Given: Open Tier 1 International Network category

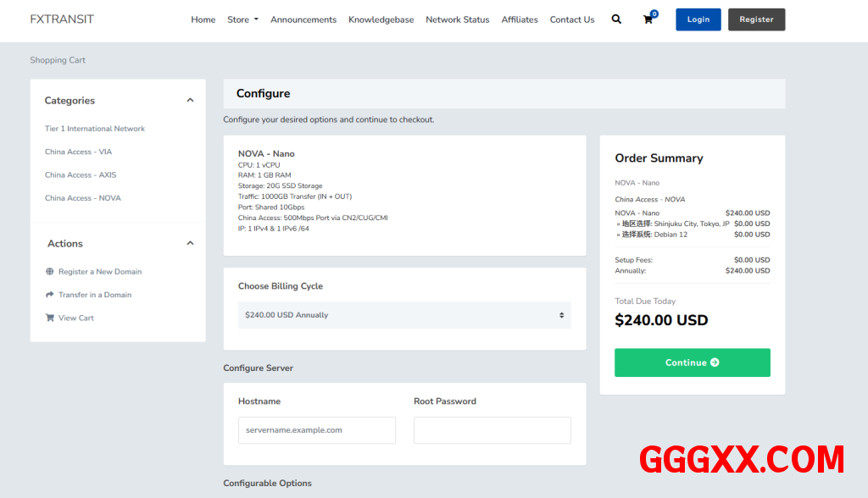Looking at the screenshot, I should (95, 129).
